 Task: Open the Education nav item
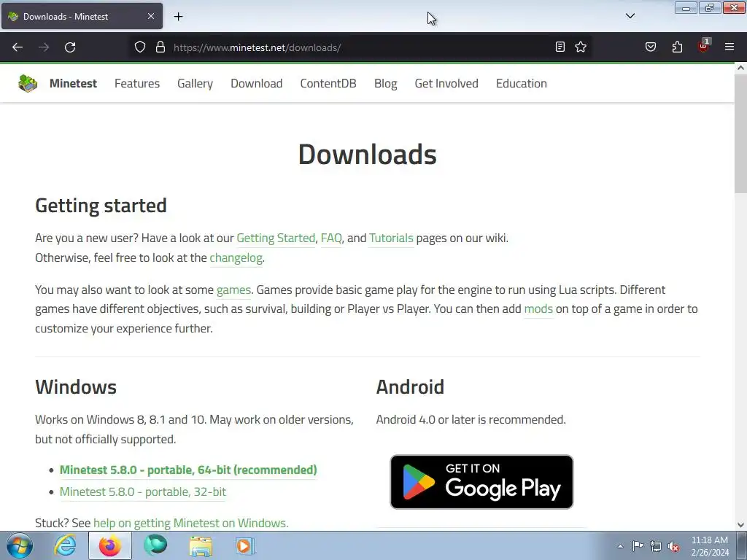coord(521,83)
